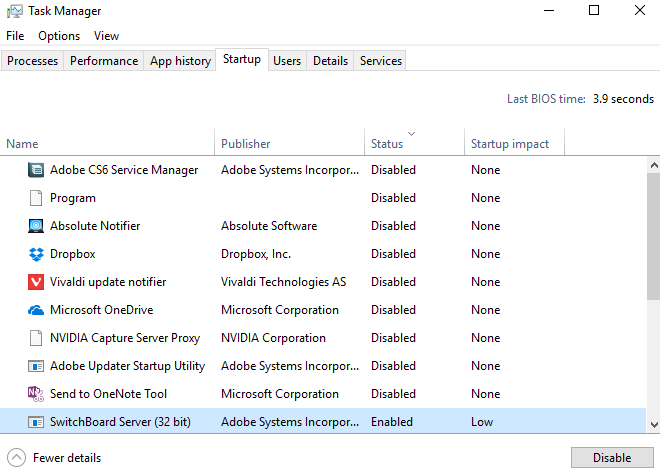Select the Program startup entry
This screenshot has height=475, width=660.
[x=323, y=198]
